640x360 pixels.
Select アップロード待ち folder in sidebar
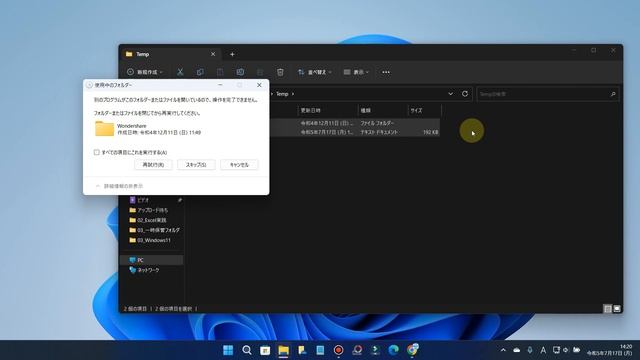pyautogui.click(x=153, y=210)
